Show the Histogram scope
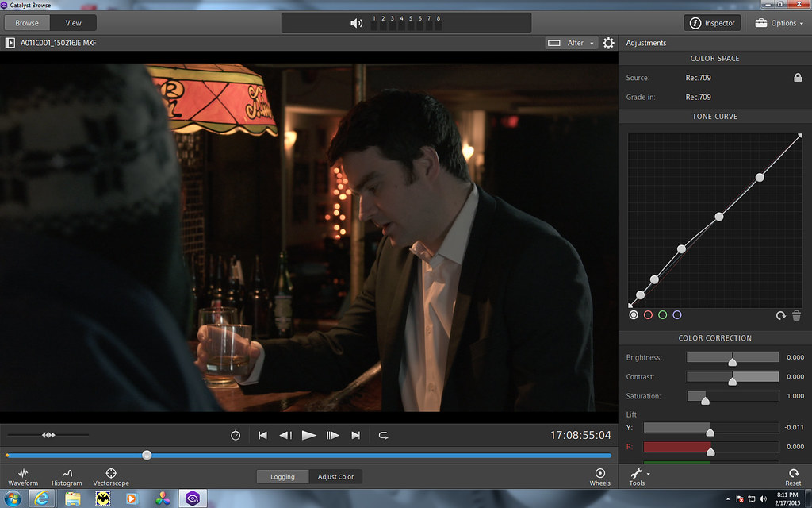812x508 pixels. pyautogui.click(x=67, y=477)
